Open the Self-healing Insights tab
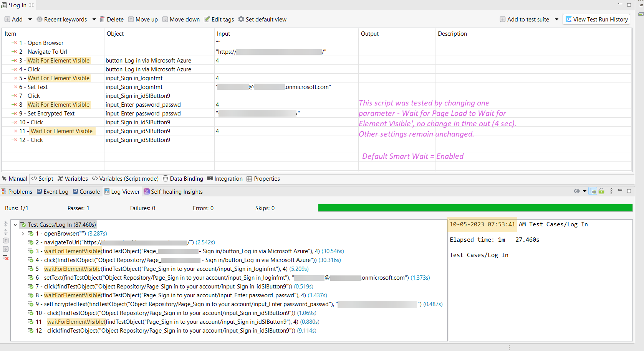Screen dimensions: 644x351 pyautogui.click(x=173, y=192)
